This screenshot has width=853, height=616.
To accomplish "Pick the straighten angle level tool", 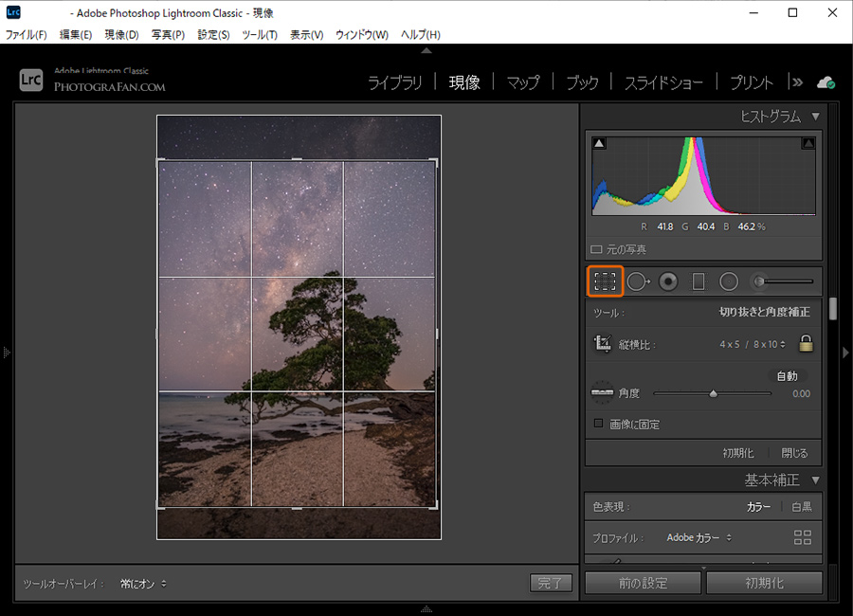I will pyautogui.click(x=602, y=391).
